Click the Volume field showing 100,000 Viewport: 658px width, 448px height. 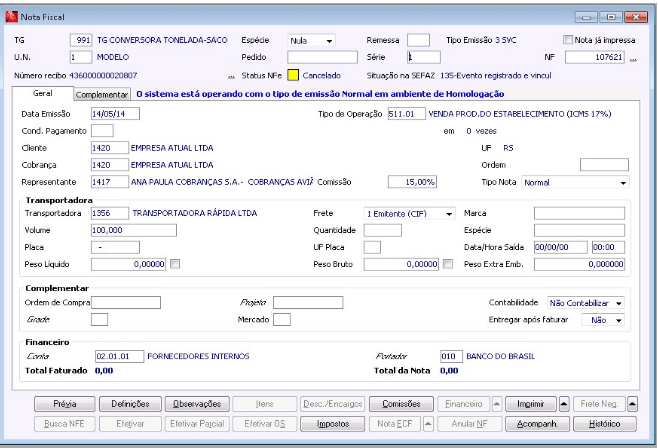pos(134,230)
